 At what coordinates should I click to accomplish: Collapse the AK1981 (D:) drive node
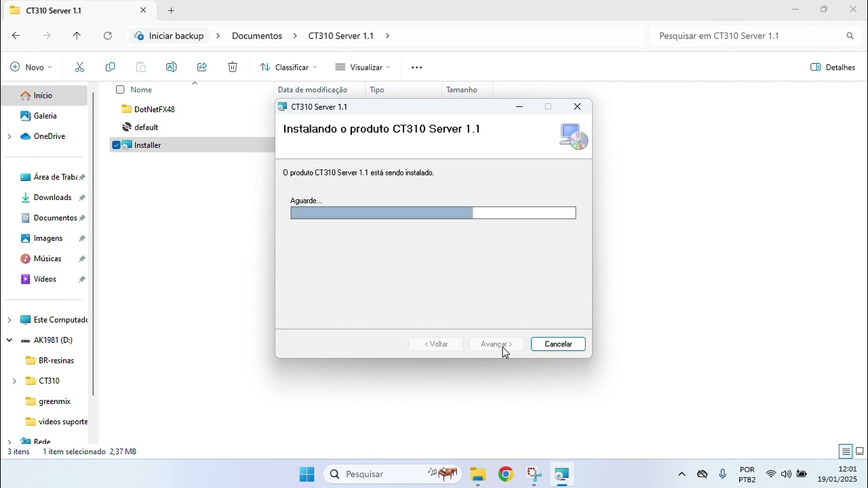coord(9,340)
